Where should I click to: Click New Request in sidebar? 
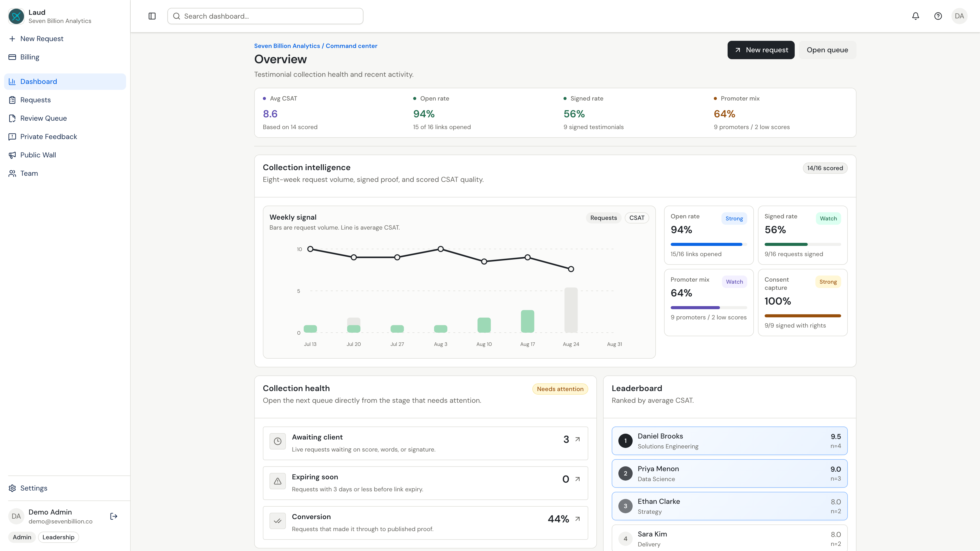click(x=65, y=39)
